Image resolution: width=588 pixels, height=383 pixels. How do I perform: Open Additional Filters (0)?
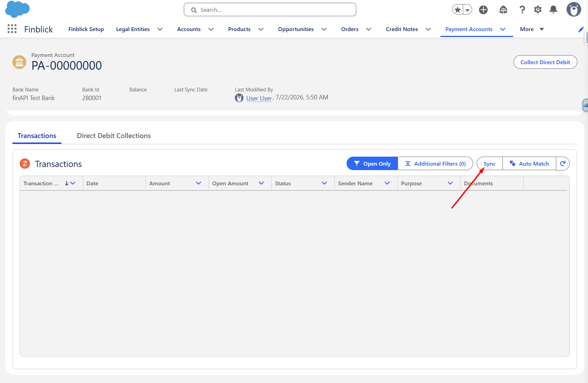[x=435, y=164]
